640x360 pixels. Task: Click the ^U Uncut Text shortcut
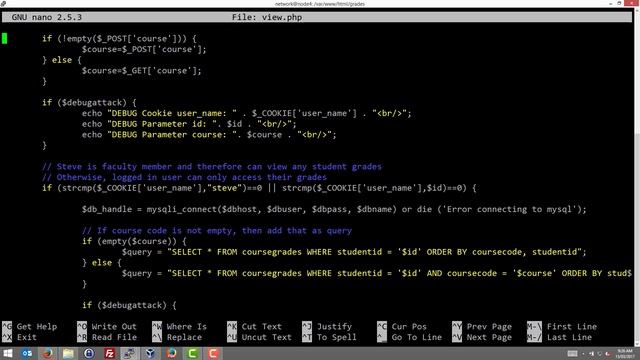point(259,337)
